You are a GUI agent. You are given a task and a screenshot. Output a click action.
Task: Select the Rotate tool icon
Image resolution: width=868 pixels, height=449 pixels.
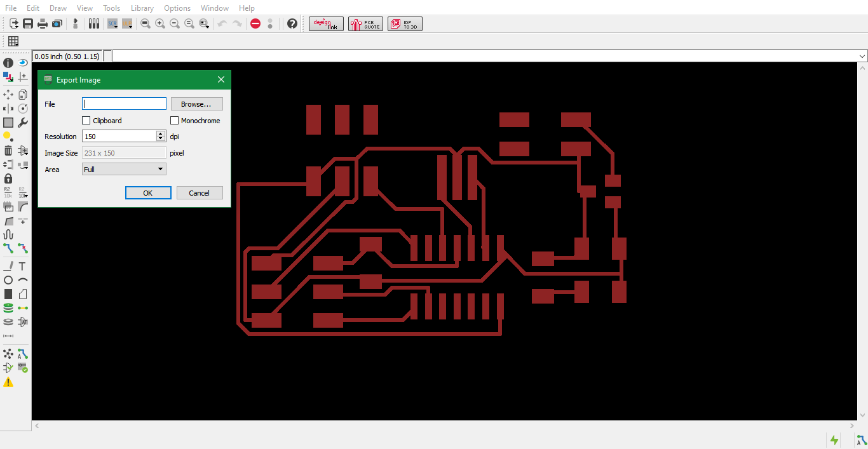point(23,109)
